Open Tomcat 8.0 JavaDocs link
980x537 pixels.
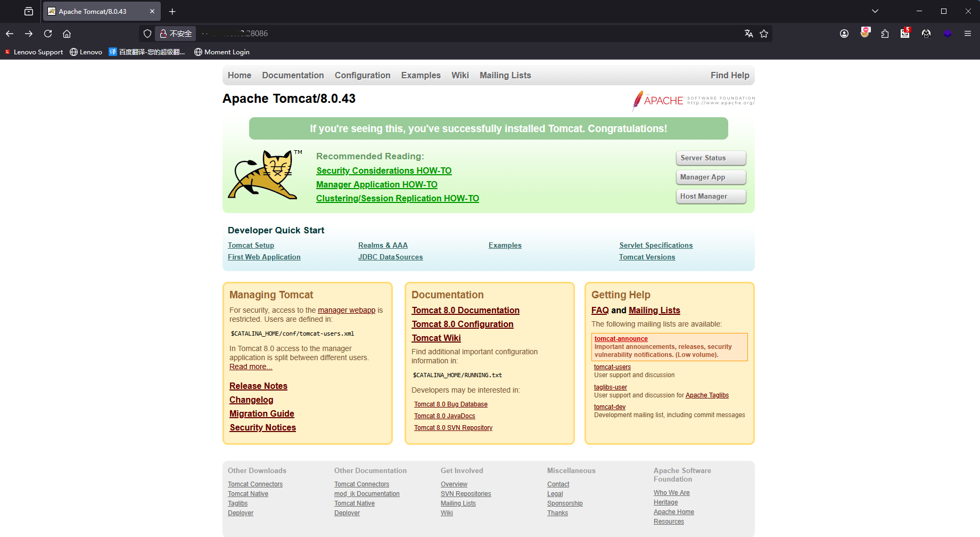444,416
